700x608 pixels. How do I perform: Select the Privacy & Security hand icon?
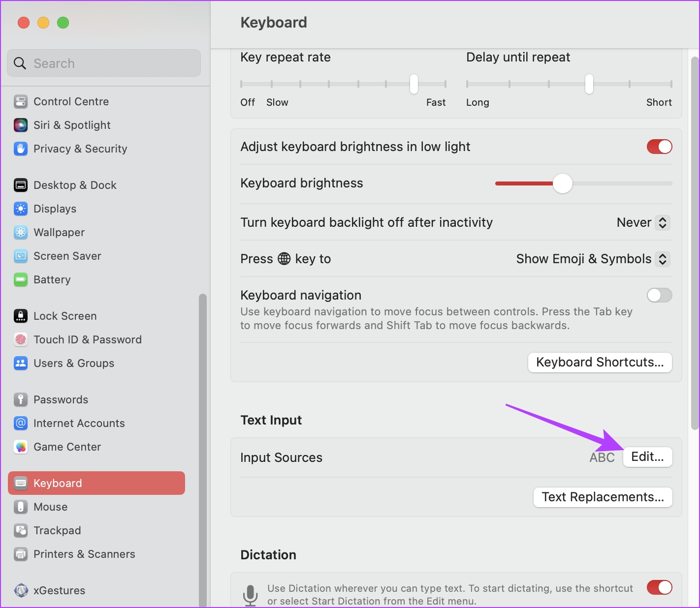[21, 149]
